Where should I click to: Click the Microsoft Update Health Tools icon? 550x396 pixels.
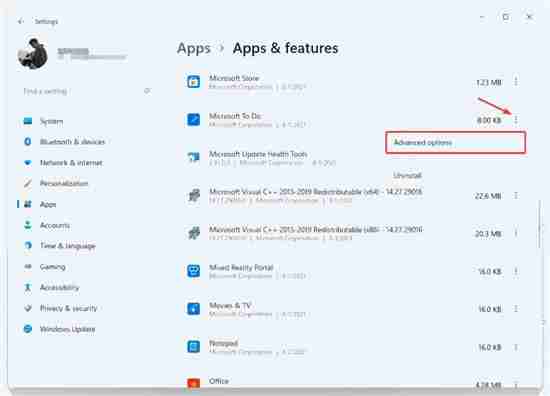tap(193, 157)
